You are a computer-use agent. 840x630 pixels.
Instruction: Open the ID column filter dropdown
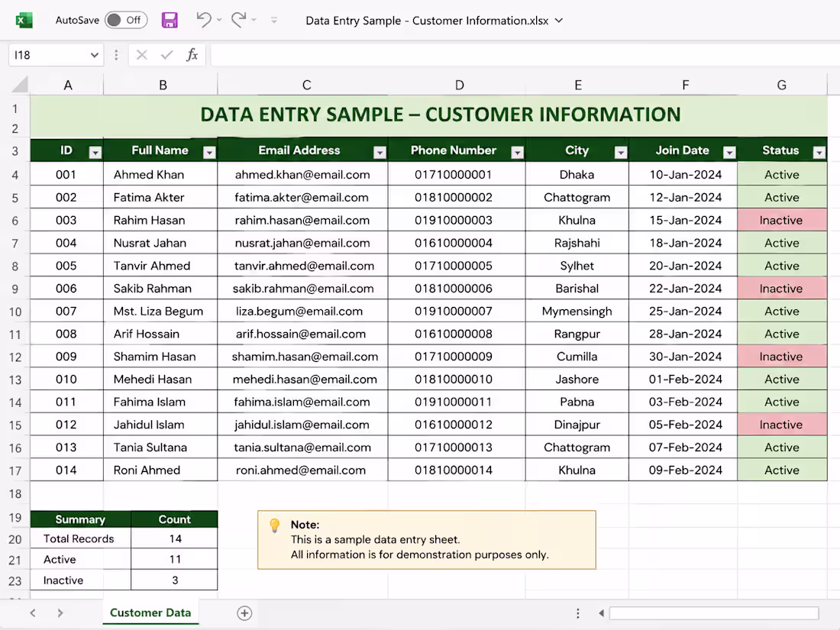(95, 153)
